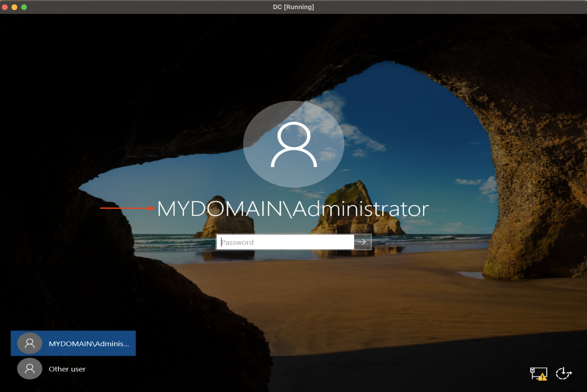
Task: Click the yellow warning triangle on network icon
Action: 543,377
